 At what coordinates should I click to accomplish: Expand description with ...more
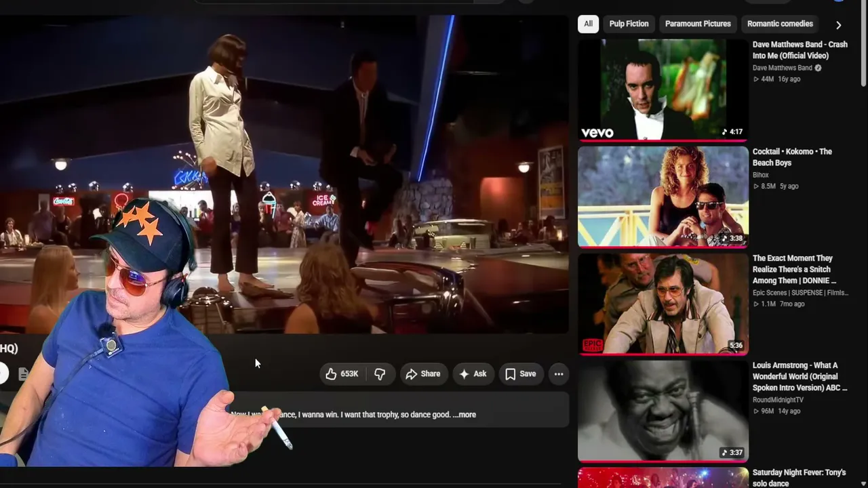click(465, 415)
